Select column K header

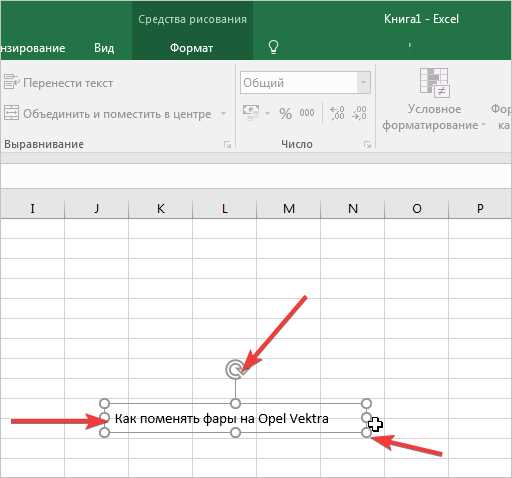point(160,208)
